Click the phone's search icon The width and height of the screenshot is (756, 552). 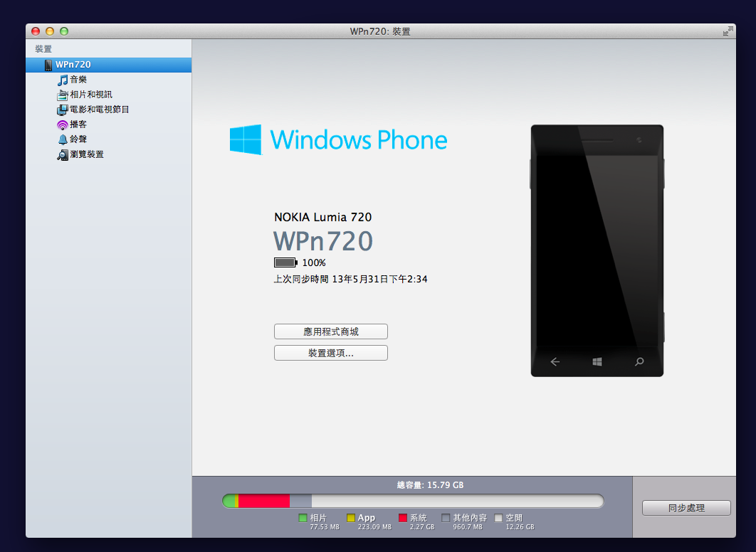(639, 362)
